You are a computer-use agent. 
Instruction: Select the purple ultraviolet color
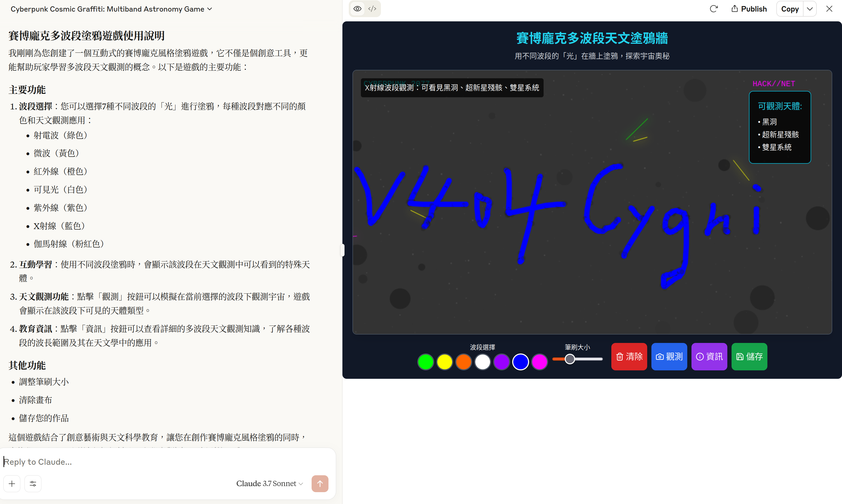point(502,361)
